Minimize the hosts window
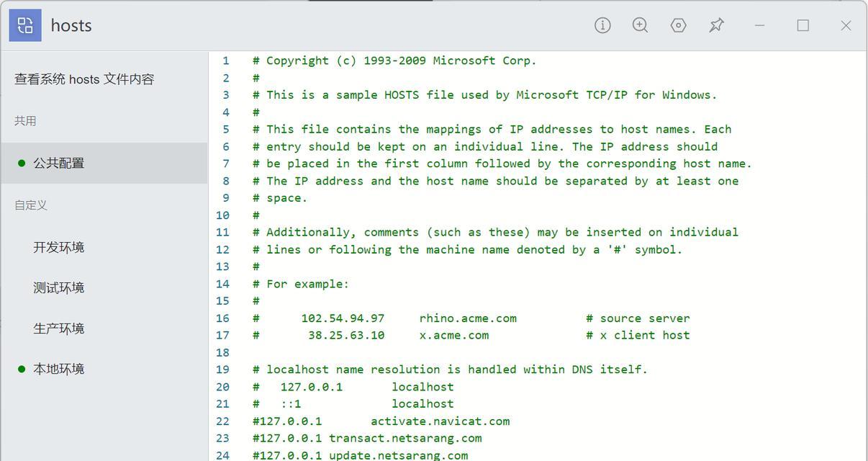Viewport: 868px width, 461px height. [x=759, y=25]
